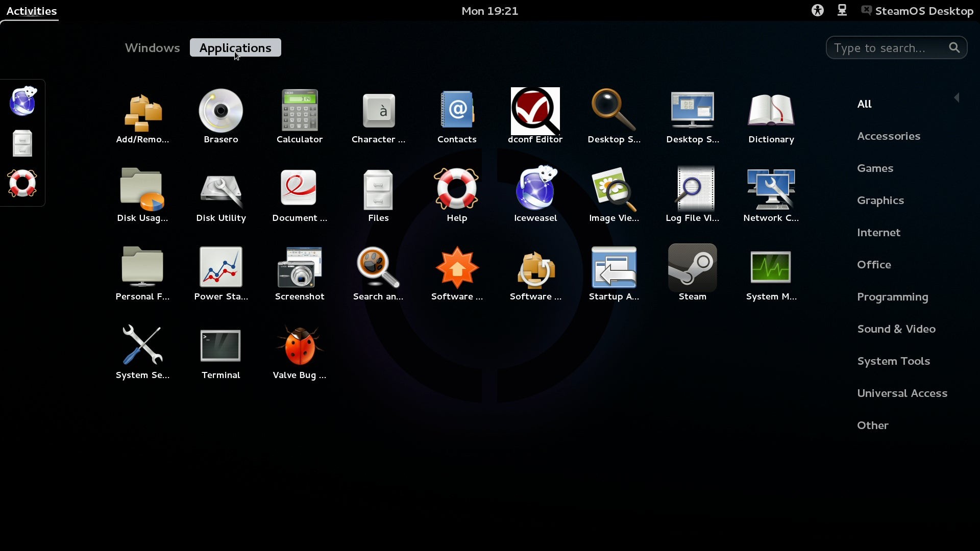Switch to the Windows tab
This screenshot has width=980, height=551.
(152, 47)
